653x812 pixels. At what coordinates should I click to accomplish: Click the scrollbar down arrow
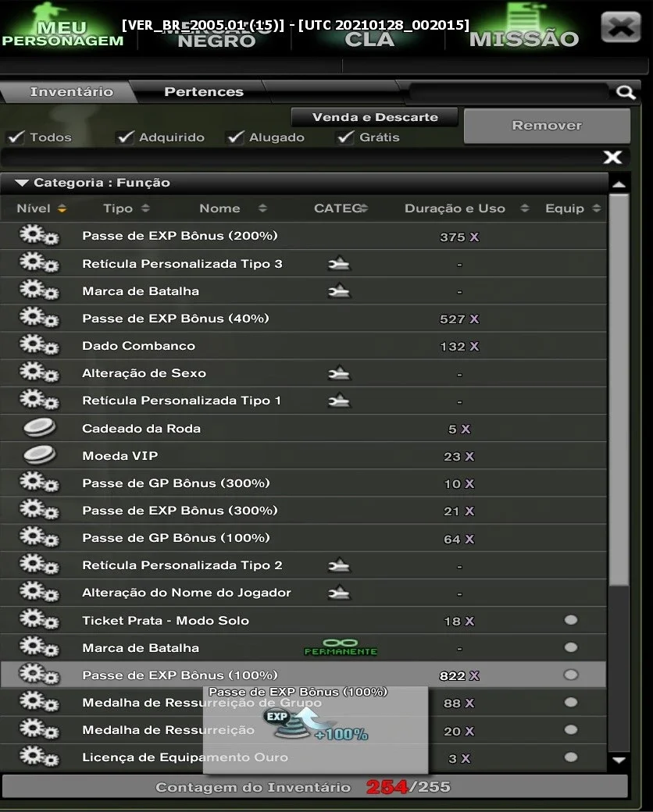pos(619,760)
